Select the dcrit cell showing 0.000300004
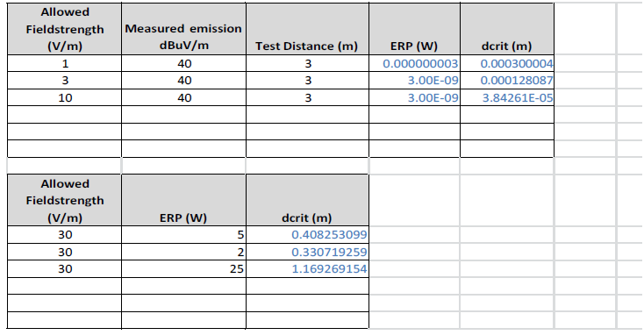This screenshot has height=335, width=644. click(x=507, y=64)
